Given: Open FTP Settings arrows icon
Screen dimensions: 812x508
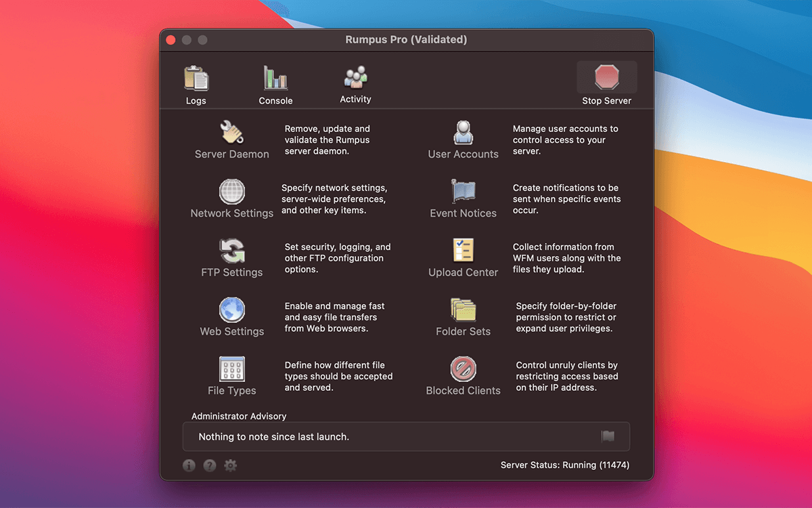Looking at the screenshot, I should point(231,251).
